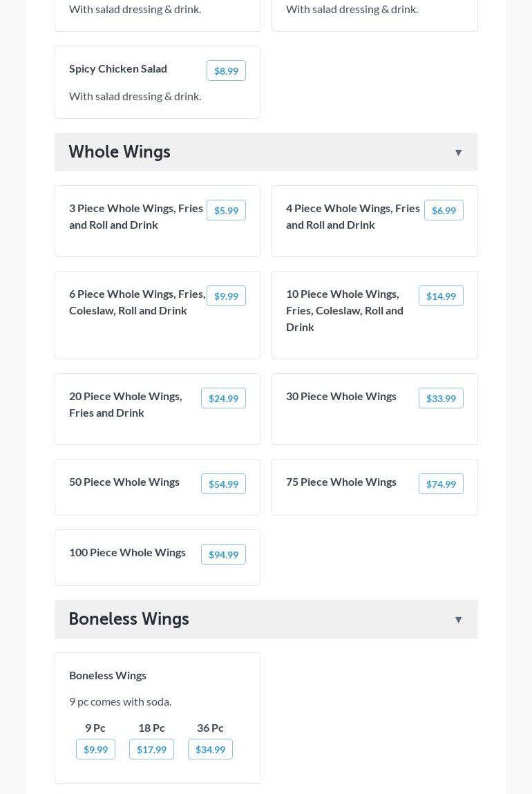Pick Boneless Wings 36 Pc at $34.99
This screenshot has height=794, width=532.
[x=210, y=749]
